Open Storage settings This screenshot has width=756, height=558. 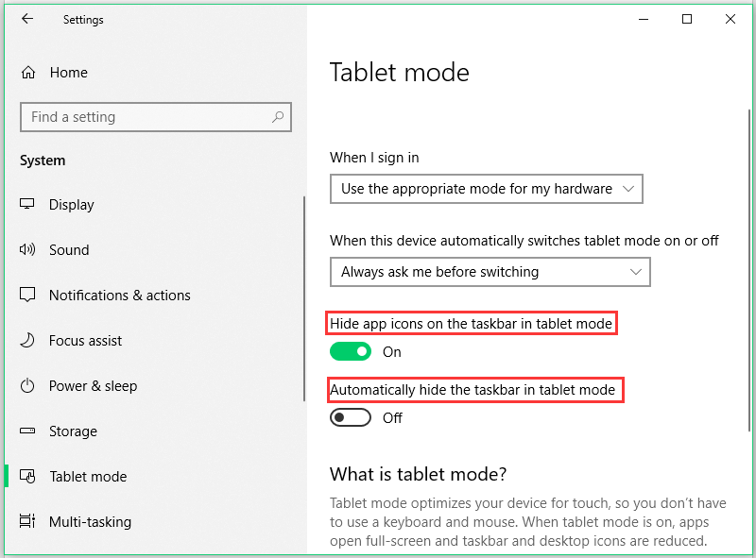pyautogui.click(x=27, y=431)
